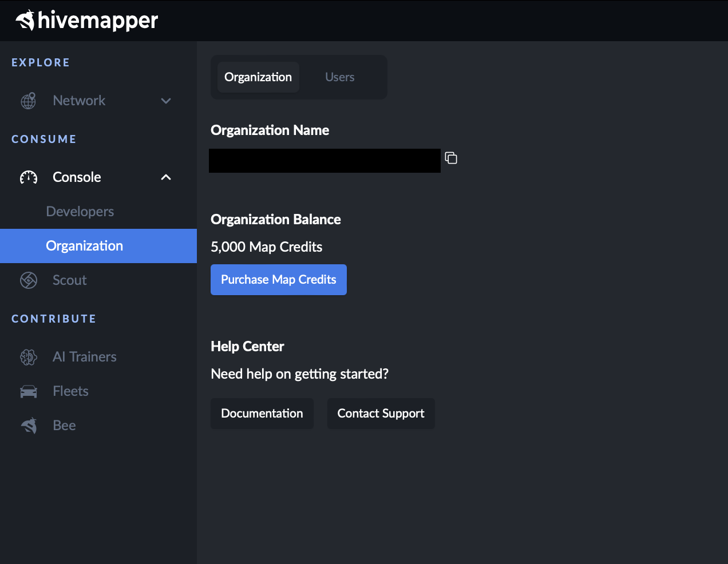The image size is (728, 564).
Task: Click the Console gauge icon
Action: click(x=29, y=177)
